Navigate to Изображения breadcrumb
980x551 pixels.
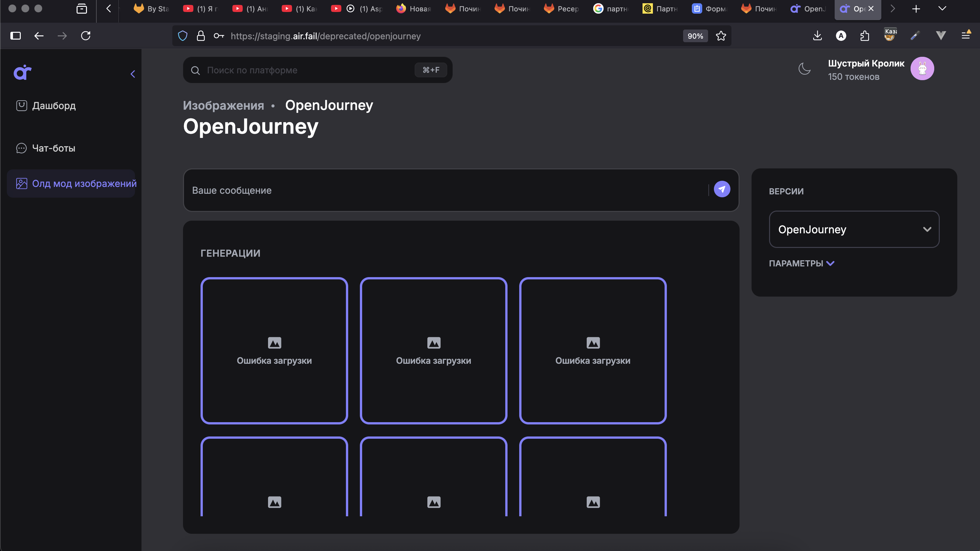(223, 105)
